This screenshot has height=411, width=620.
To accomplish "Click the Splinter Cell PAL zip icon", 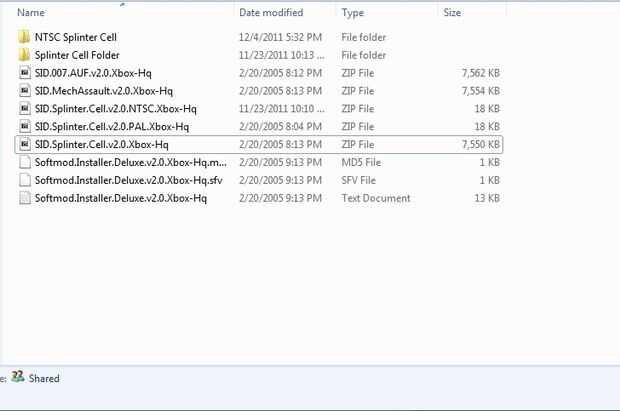I will (x=25, y=127).
